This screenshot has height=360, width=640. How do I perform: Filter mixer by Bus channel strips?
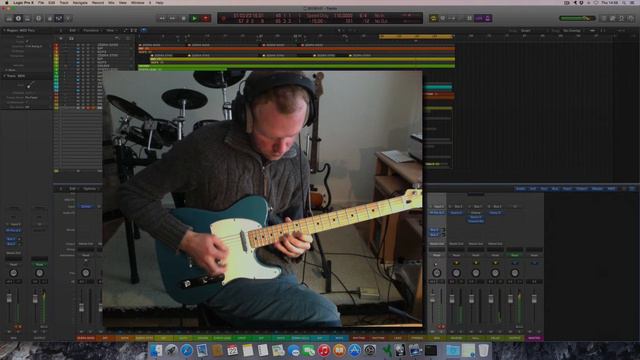click(555, 189)
